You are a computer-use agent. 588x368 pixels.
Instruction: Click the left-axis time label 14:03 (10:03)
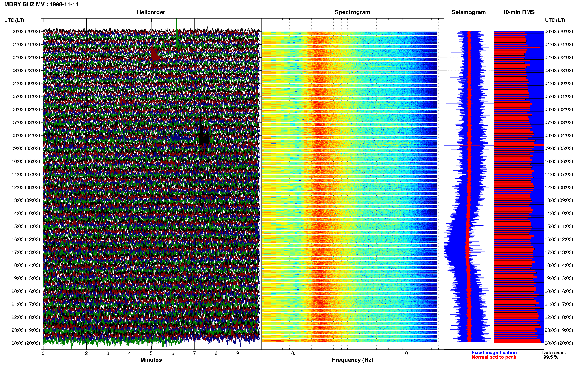(x=26, y=213)
